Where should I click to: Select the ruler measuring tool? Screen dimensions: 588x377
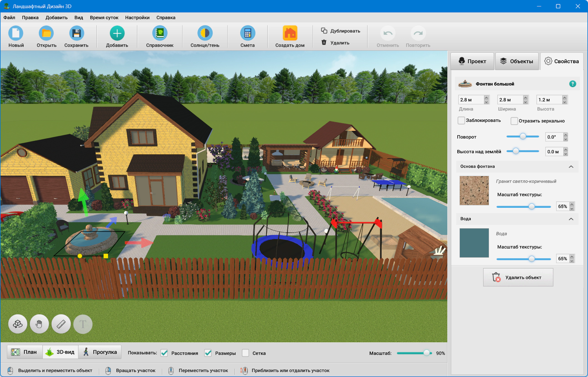61,324
